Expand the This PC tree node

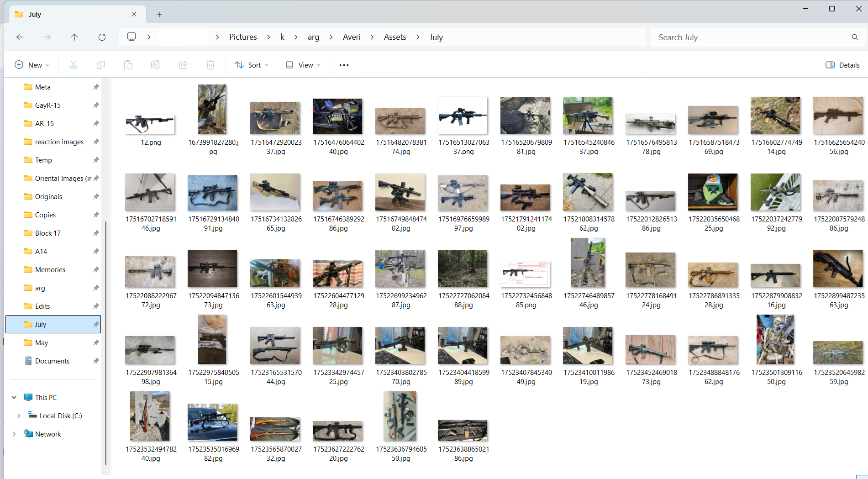click(14, 397)
